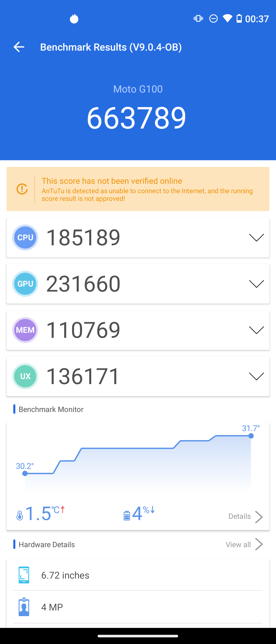Expand the UX 136171 score details

256,376
